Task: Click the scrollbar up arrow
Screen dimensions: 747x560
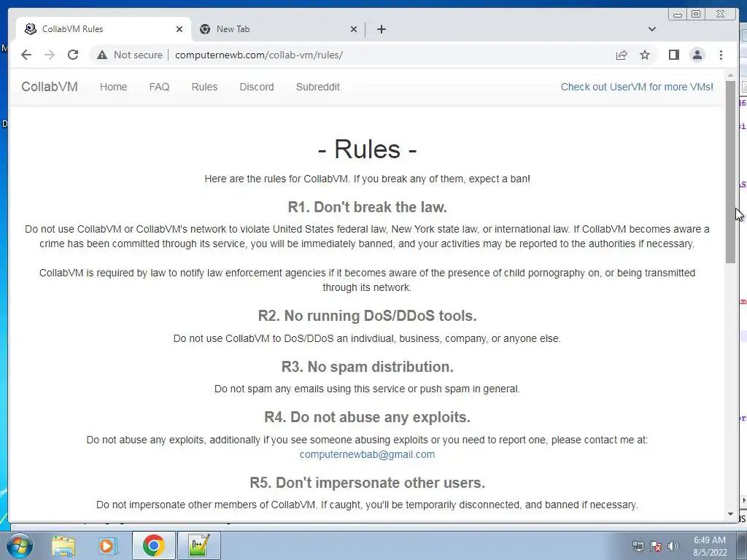Action: click(x=730, y=75)
